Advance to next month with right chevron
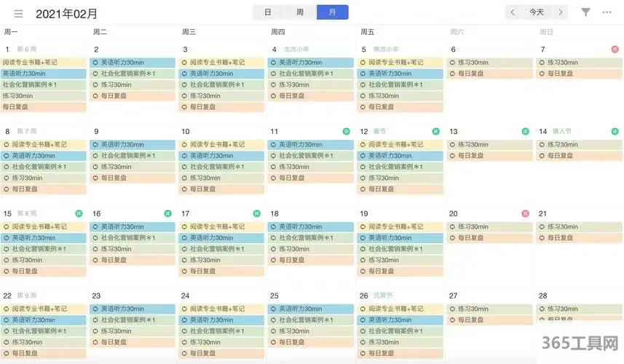624x364 pixels. click(x=560, y=12)
